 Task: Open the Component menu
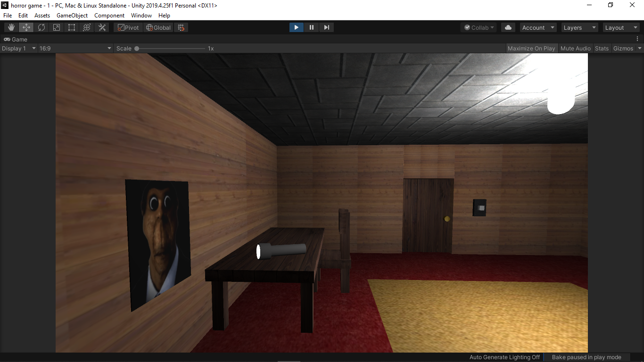(x=109, y=16)
